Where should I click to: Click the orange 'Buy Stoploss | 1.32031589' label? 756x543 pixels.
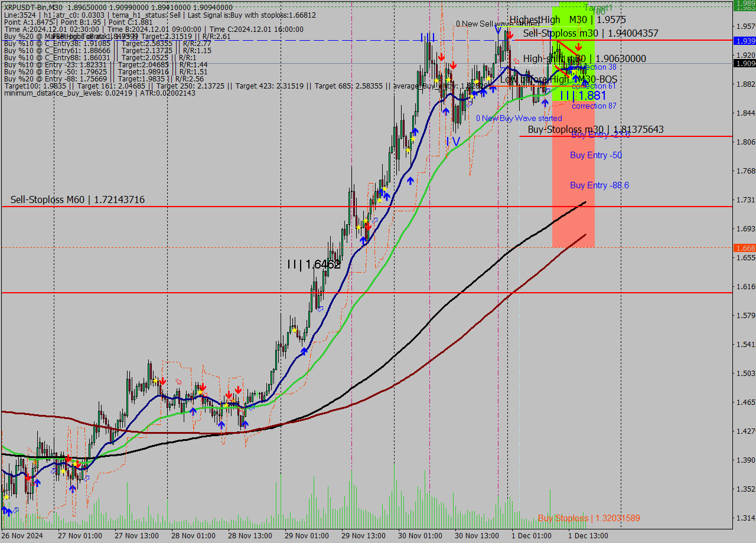589,518
